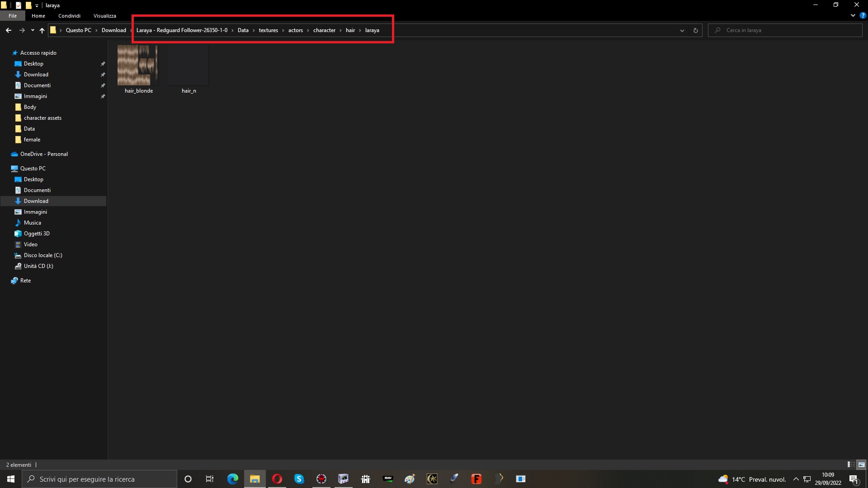
Task: Open the clock and date in the taskbar
Action: tap(828, 479)
